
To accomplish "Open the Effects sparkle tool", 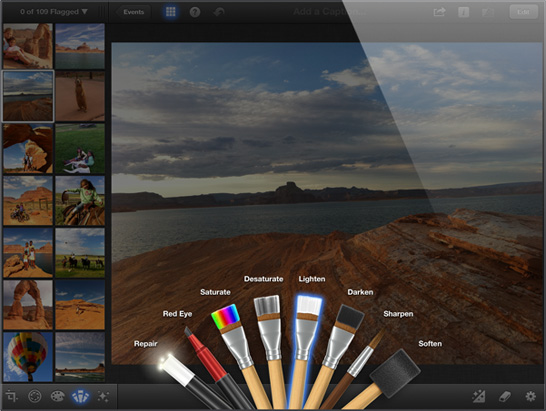I will point(103,396).
